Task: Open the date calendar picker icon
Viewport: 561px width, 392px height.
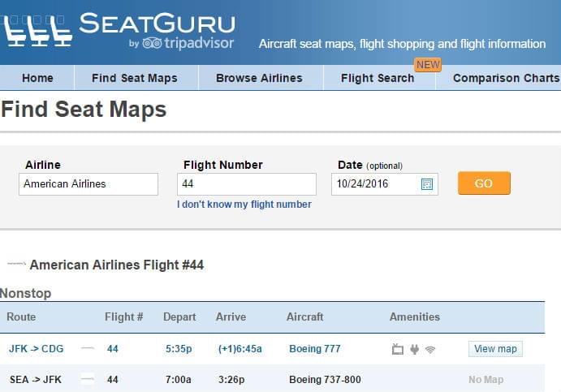Action: (x=427, y=184)
